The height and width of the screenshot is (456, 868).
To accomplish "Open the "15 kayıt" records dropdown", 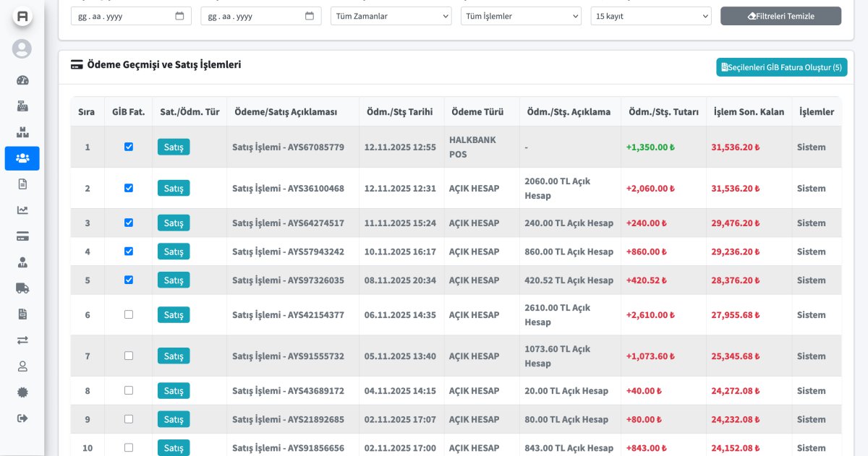I will click(x=651, y=16).
